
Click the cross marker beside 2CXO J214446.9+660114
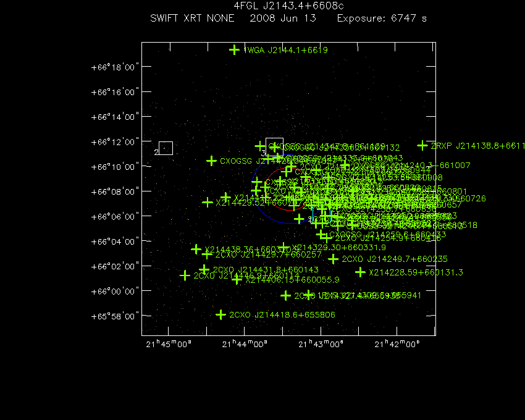tap(185, 275)
